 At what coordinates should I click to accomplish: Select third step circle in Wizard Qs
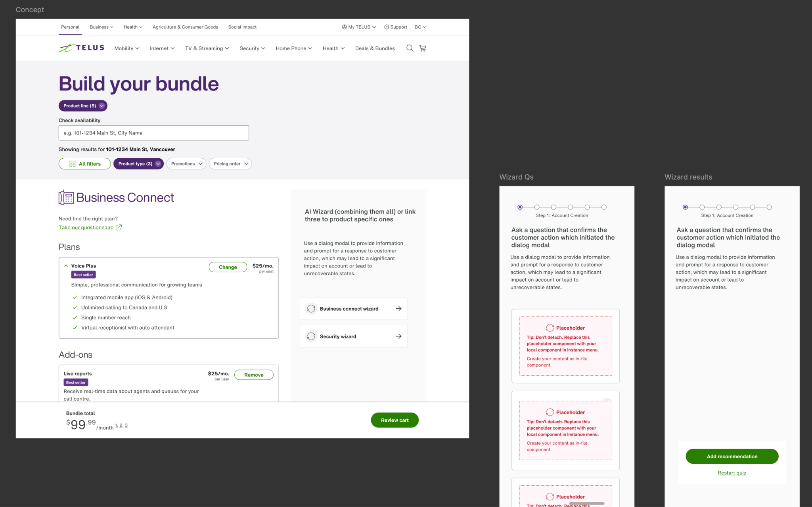coord(553,207)
